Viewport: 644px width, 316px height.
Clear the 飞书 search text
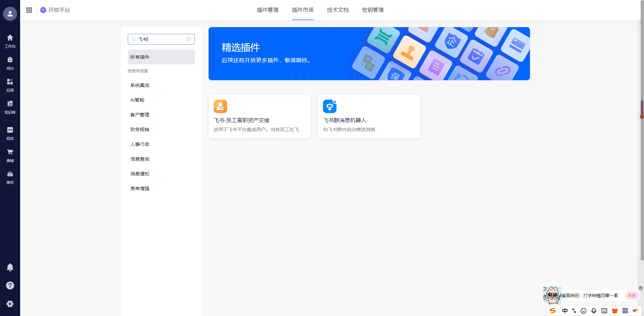[x=189, y=39]
